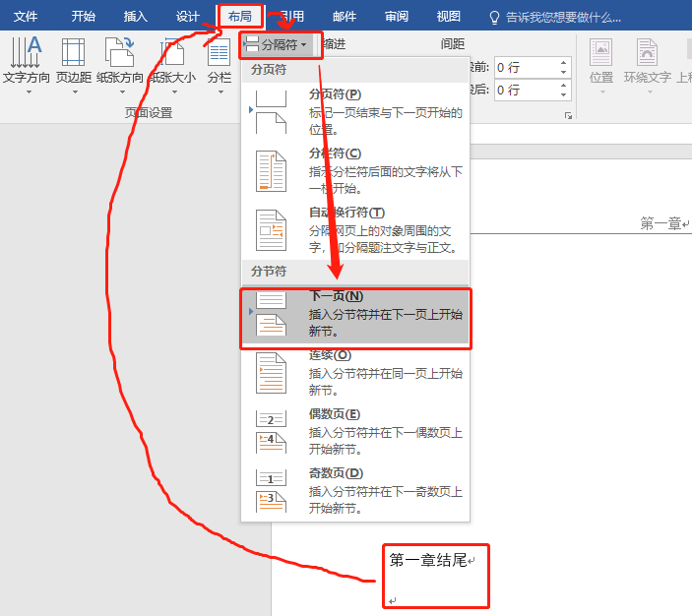Choose 自动换行符(T) text wrapping break
692x616 pixels.
pos(355,230)
